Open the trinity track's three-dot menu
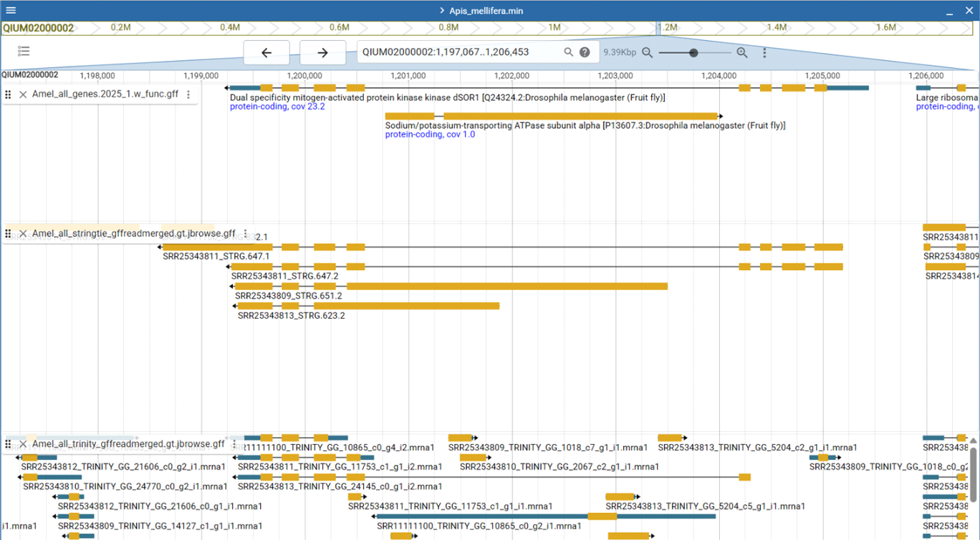The image size is (980, 540). point(233,443)
